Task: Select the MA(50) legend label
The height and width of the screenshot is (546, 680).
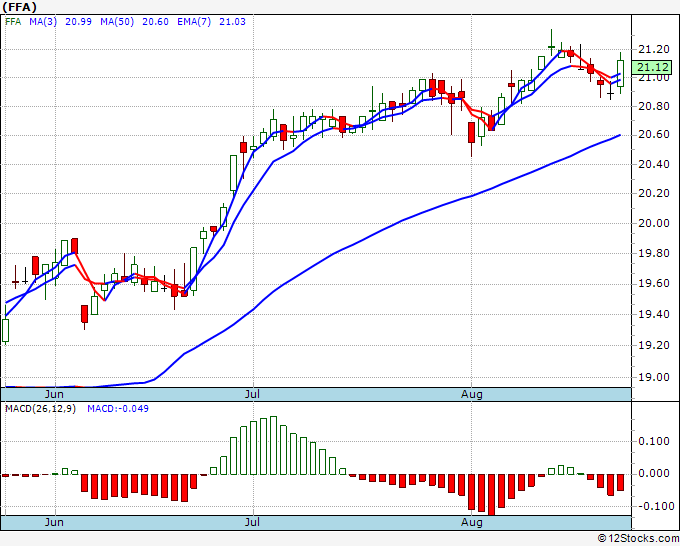Action: 117,22
